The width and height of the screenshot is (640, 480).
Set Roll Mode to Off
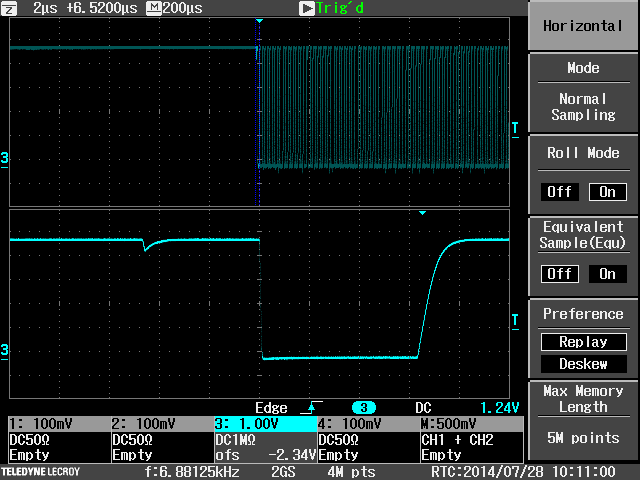coord(559,191)
